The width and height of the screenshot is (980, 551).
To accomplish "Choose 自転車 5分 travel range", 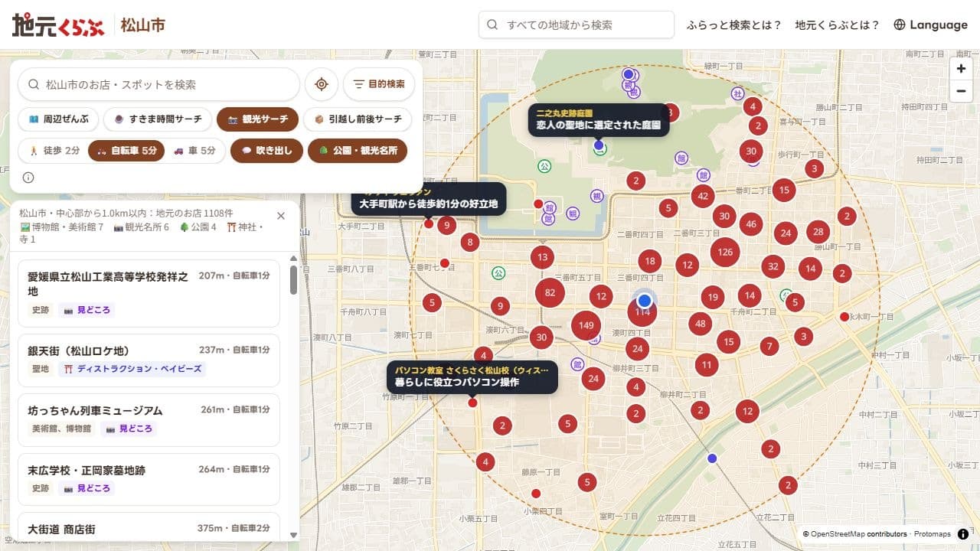I will coord(126,151).
